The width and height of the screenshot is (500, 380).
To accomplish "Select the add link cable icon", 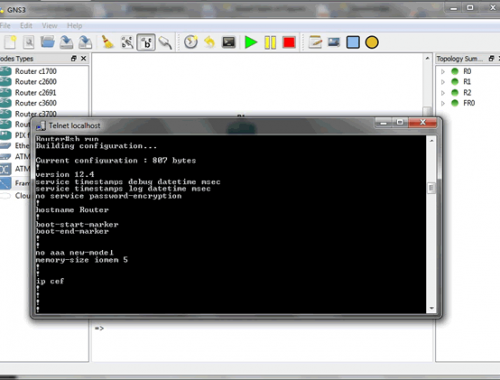I will click(x=165, y=42).
